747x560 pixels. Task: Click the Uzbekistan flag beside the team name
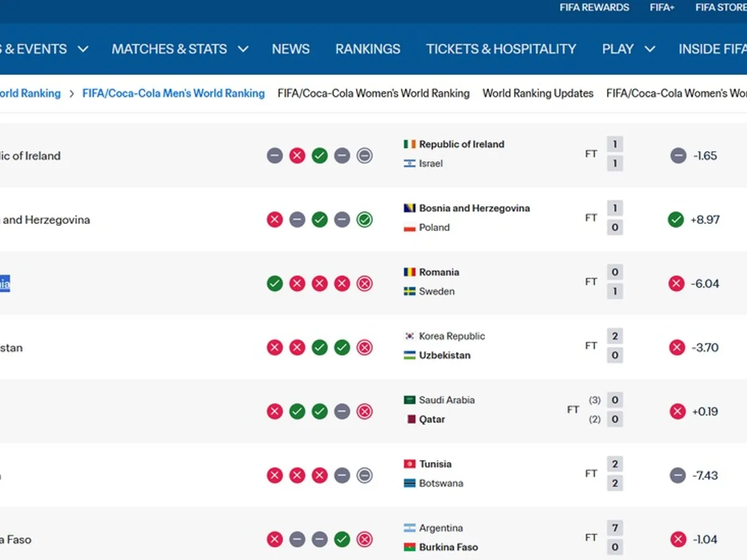(x=409, y=356)
